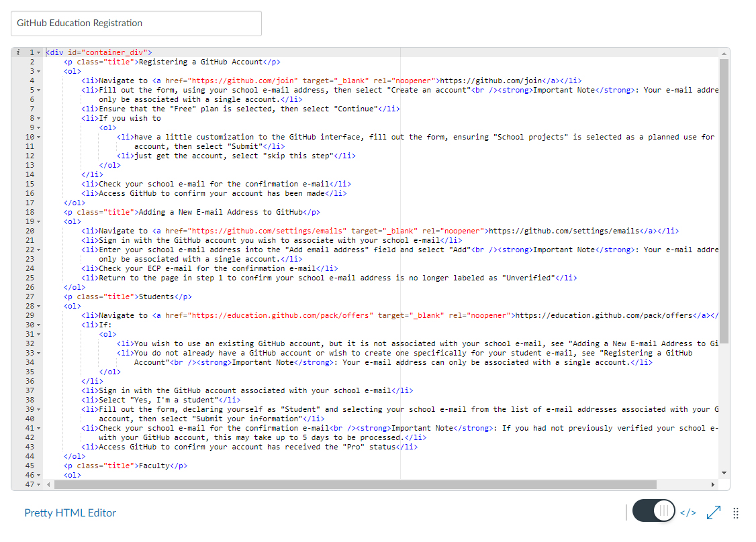Open fullscreen editor with the expand arrow icon
Viewport: 756px width, 542px height.
click(714, 512)
